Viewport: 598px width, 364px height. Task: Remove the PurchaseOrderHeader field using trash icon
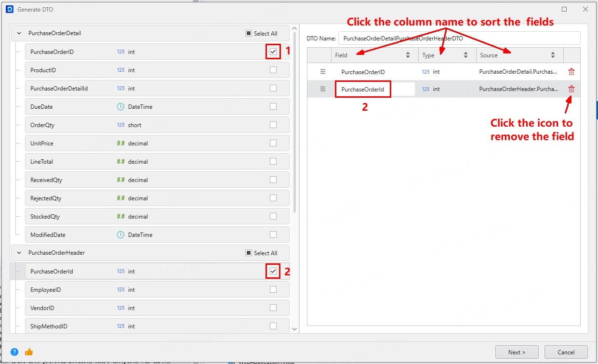pos(571,89)
